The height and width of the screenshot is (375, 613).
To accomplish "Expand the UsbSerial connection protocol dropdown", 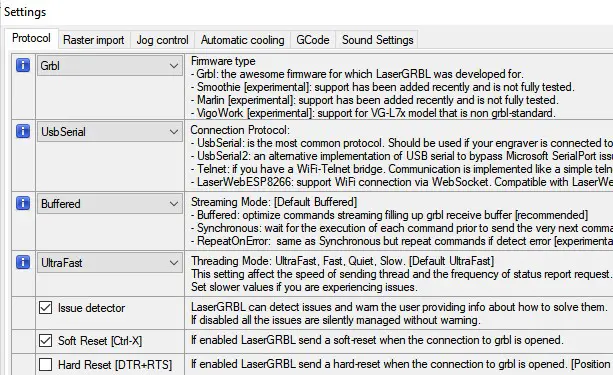I will 109,132.
